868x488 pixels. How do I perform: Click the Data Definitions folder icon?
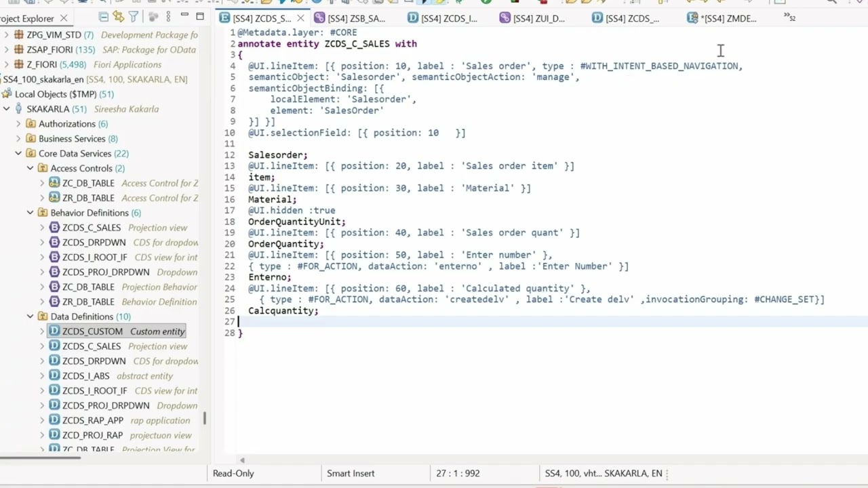pos(43,317)
